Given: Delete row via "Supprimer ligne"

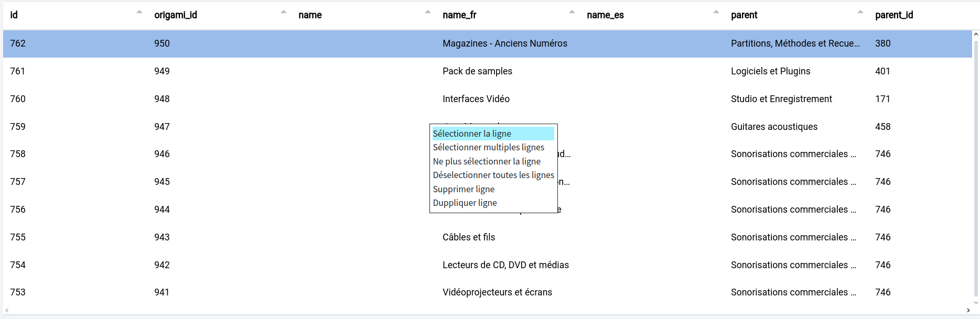Looking at the screenshot, I should pos(464,189).
